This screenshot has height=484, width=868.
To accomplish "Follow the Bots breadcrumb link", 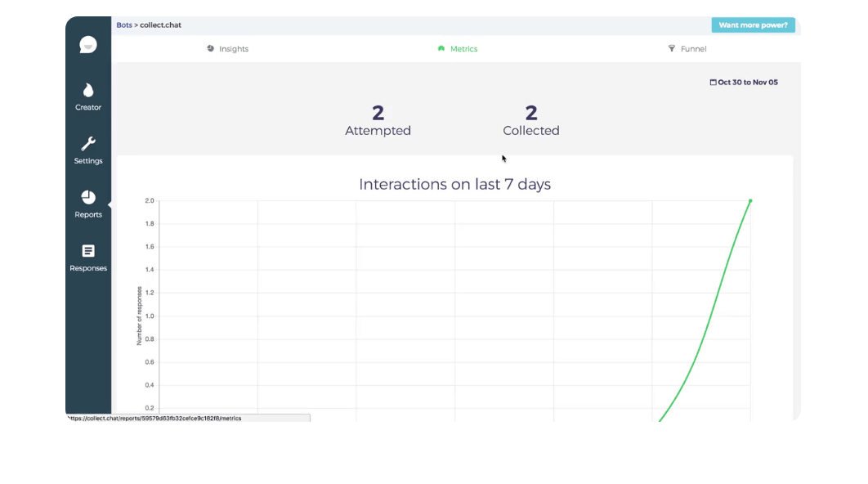I will click(x=124, y=25).
